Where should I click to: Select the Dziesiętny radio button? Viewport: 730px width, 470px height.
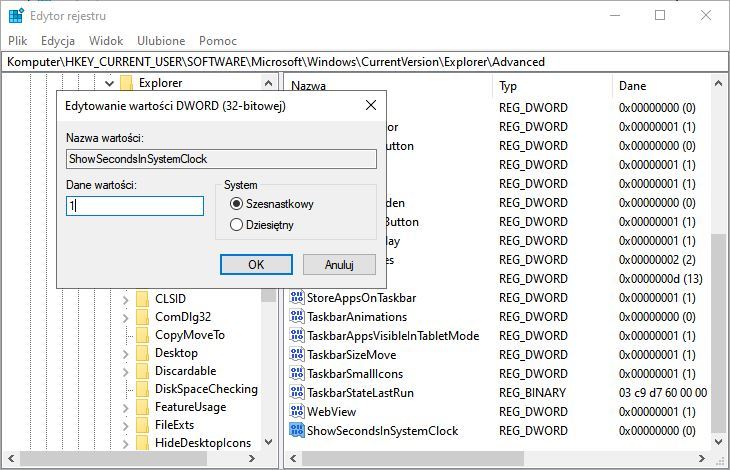click(x=237, y=225)
